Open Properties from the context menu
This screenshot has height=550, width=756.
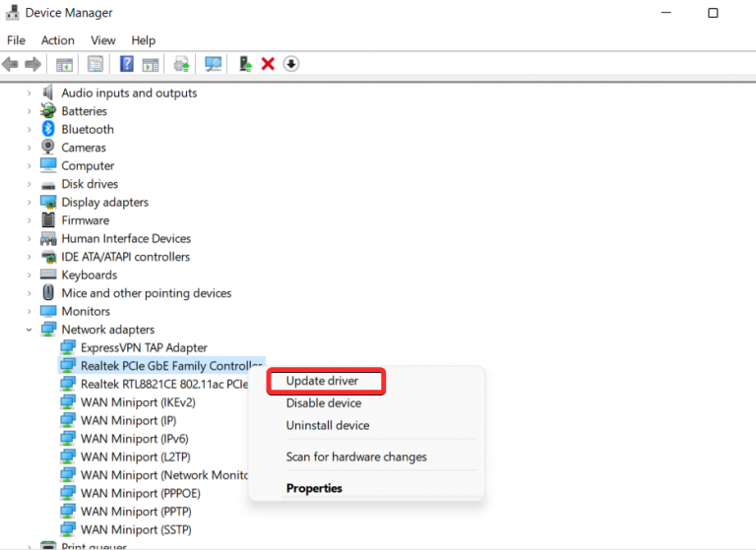pyautogui.click(x=314, y=488)
